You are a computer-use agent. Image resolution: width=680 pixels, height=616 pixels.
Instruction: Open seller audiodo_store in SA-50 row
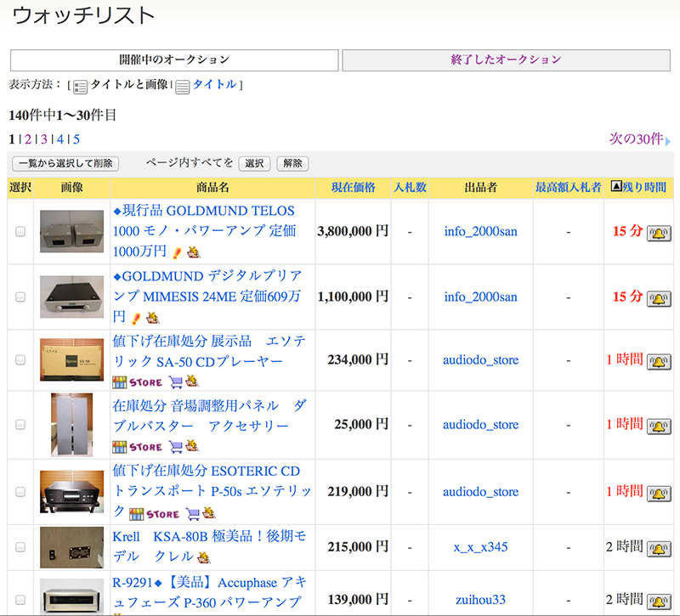pos(480,360)
